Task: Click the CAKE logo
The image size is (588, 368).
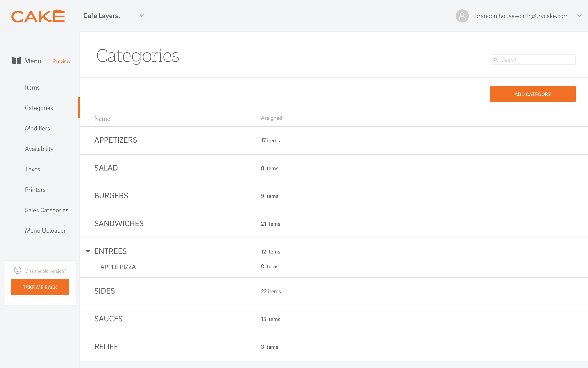Action: click(38, 16)
